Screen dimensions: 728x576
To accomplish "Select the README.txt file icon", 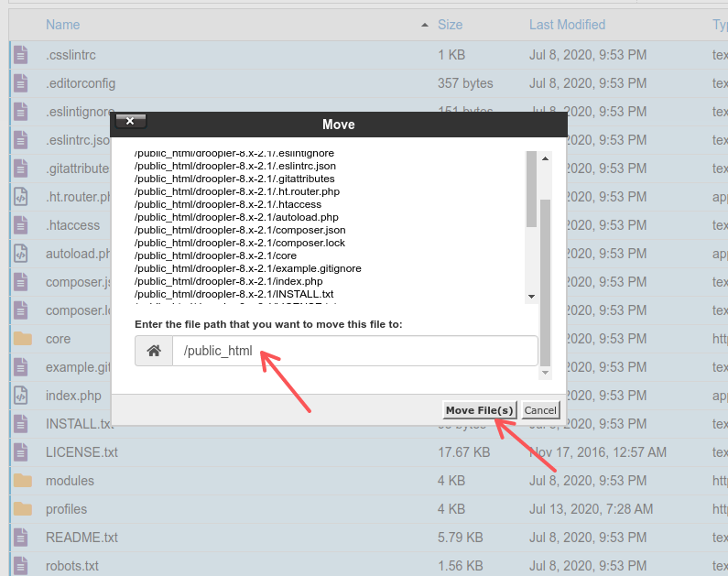I will pyautogui.click(x=20, y=537).
